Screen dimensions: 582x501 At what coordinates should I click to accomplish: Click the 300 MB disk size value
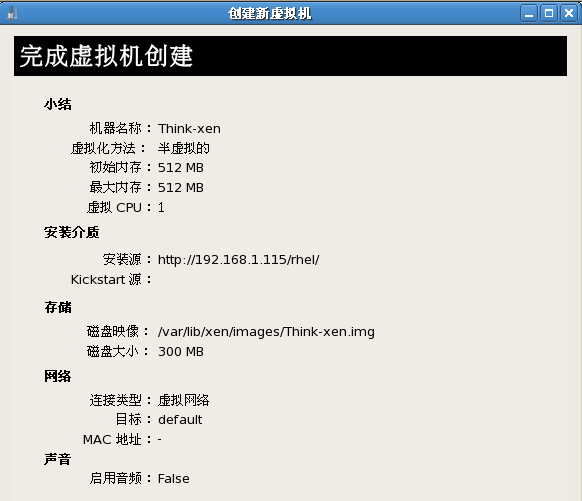click(x=181, y=351)
